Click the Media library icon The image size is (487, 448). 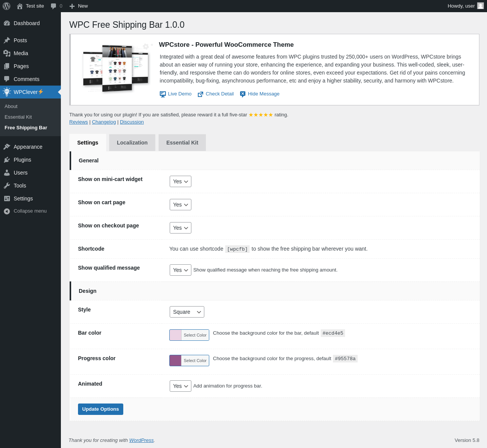[x=7, y=53]
